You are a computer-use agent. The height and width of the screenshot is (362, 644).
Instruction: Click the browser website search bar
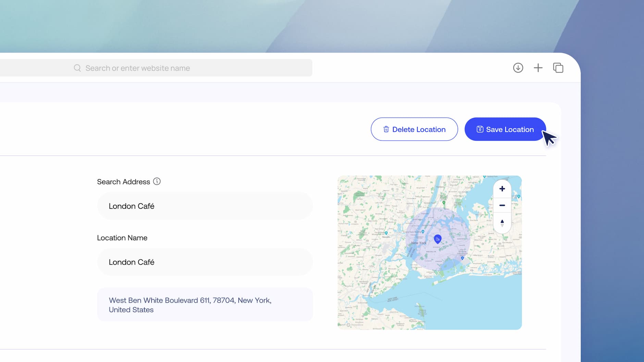156,68
